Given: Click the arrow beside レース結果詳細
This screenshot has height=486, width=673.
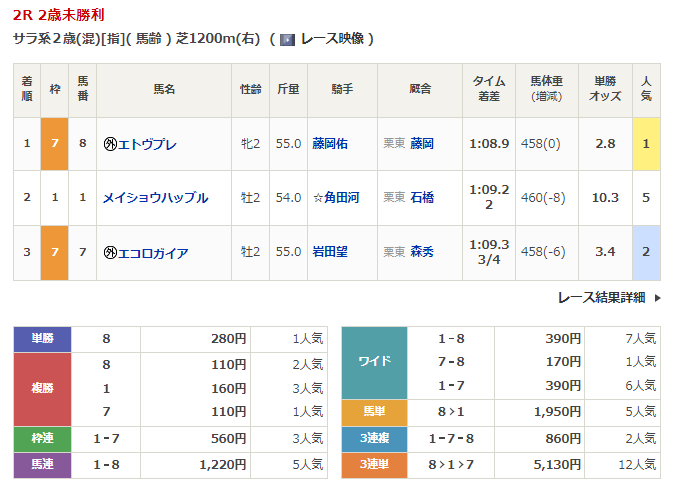Looking at the screenshot, I should [x=657, y=297].
